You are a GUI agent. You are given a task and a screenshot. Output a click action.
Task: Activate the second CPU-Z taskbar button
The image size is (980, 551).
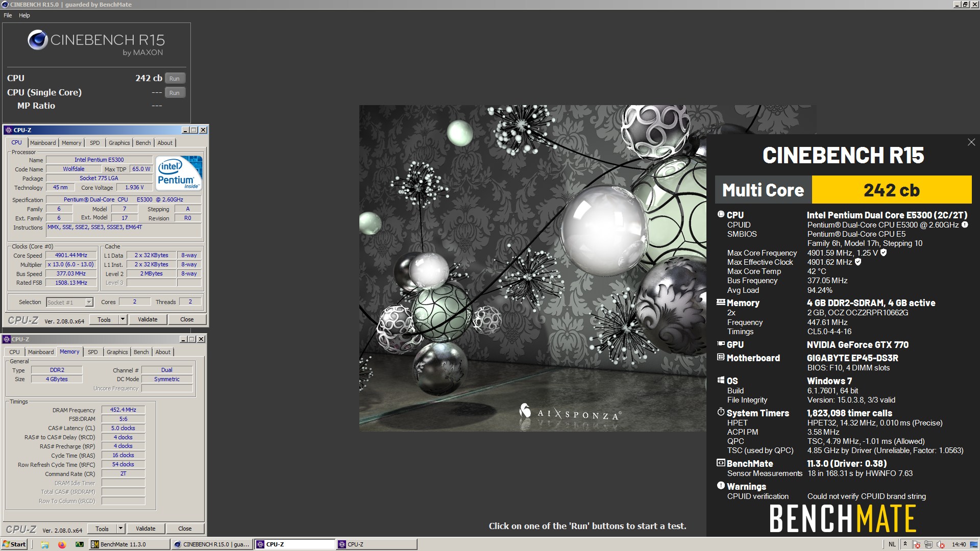click(377, 544)
